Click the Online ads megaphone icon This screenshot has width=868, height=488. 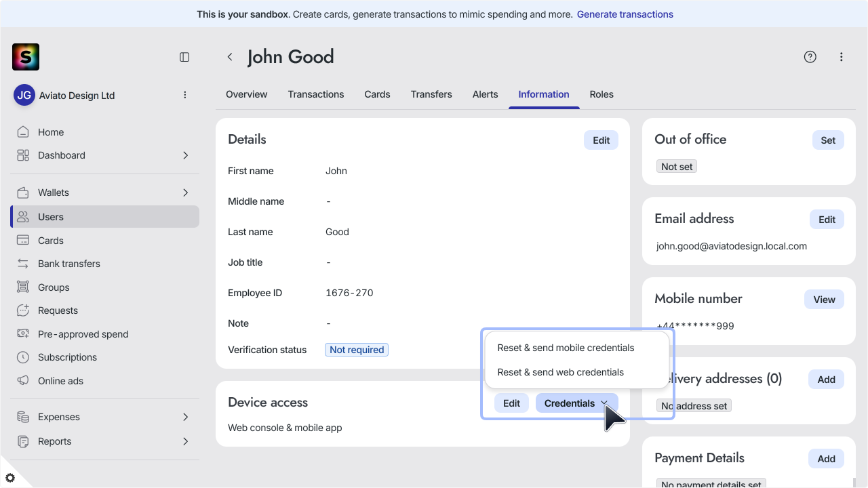click(23, 381)
